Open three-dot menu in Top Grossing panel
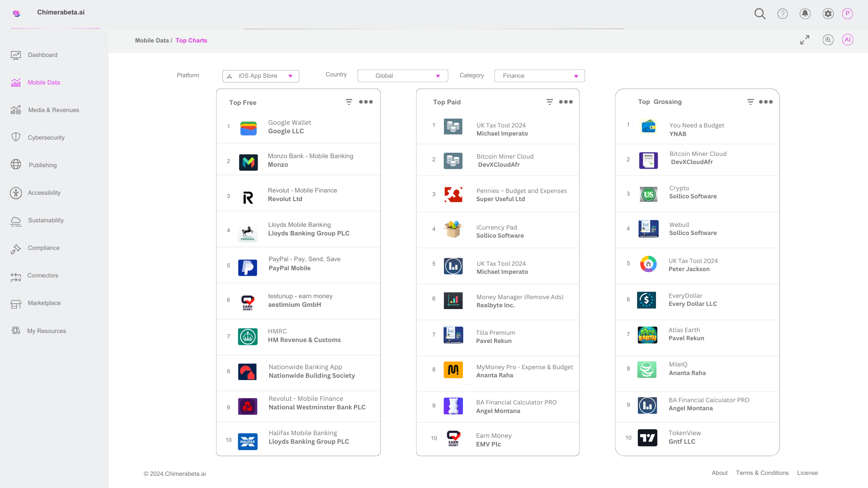The width and height of the screenshot is (868, 488). pos(766,102)
